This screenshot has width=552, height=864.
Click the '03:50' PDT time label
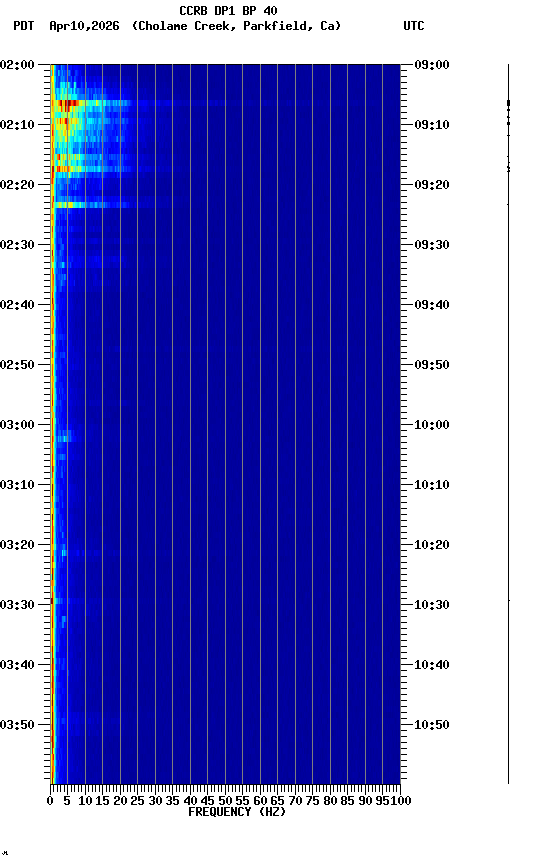click(17, 725)
